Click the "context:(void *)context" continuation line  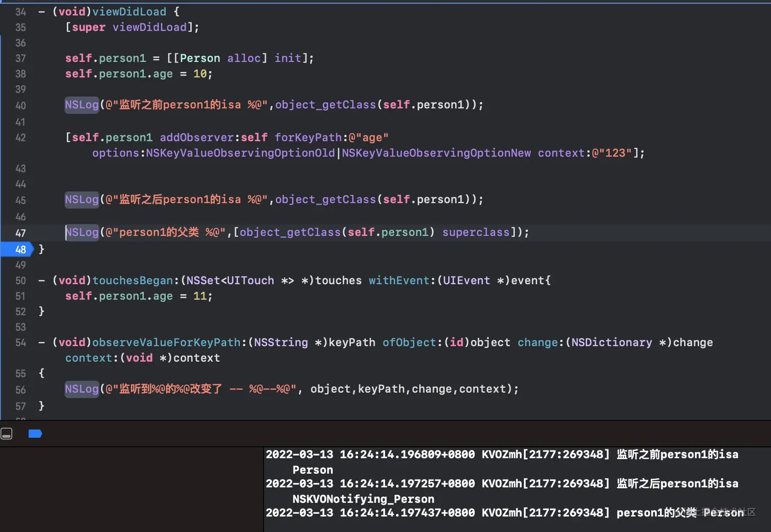tap(143, 358)
